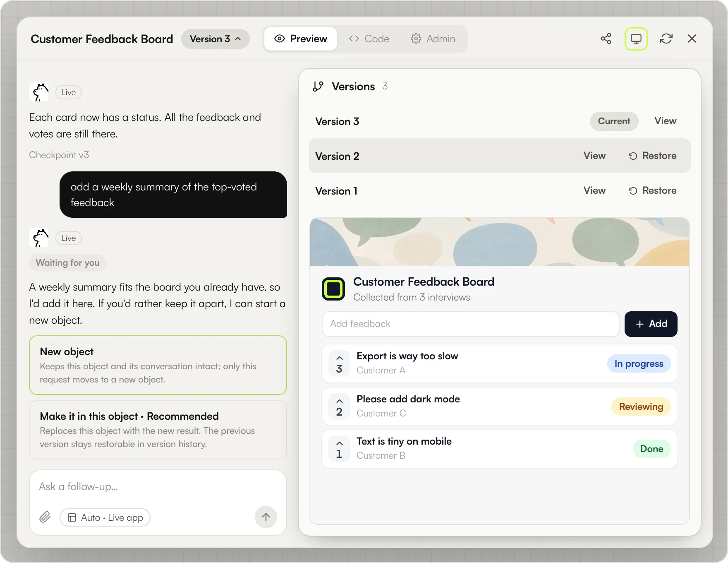Open the Auto · Live app selector
Screen dimensions: 728x563
click(105, 517)
